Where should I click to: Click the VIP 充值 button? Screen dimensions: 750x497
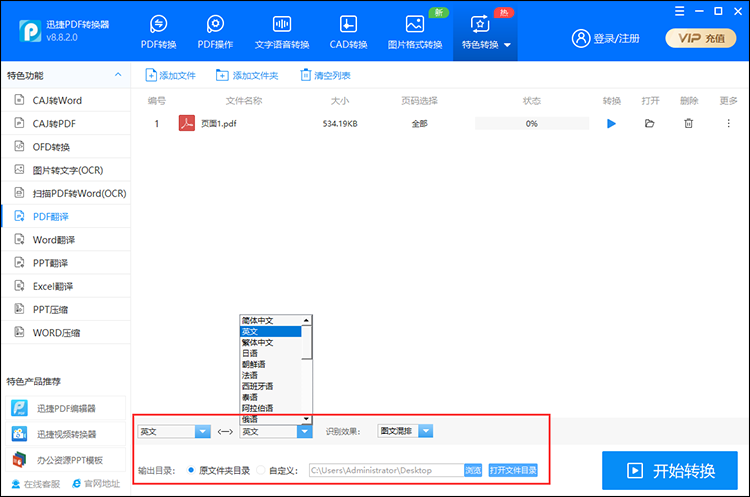click(701, 38)
